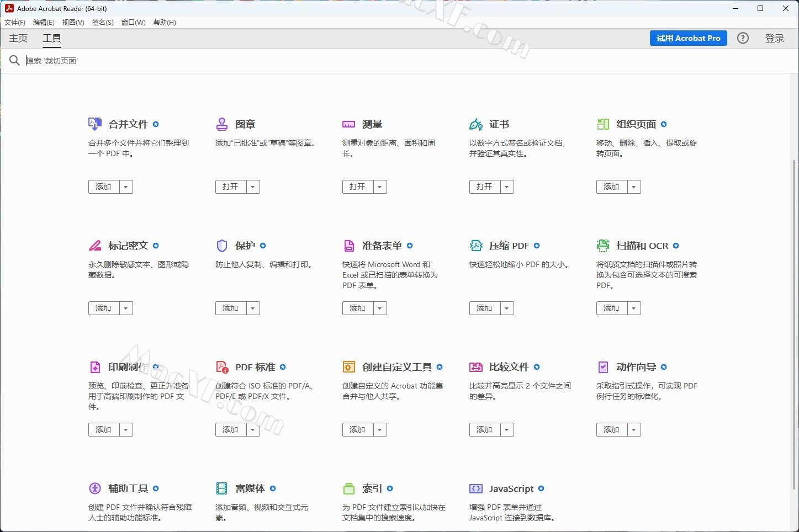This screenshot has width=799, height=532.
Task: Click 打开 button under 测量
Action: 358,187
